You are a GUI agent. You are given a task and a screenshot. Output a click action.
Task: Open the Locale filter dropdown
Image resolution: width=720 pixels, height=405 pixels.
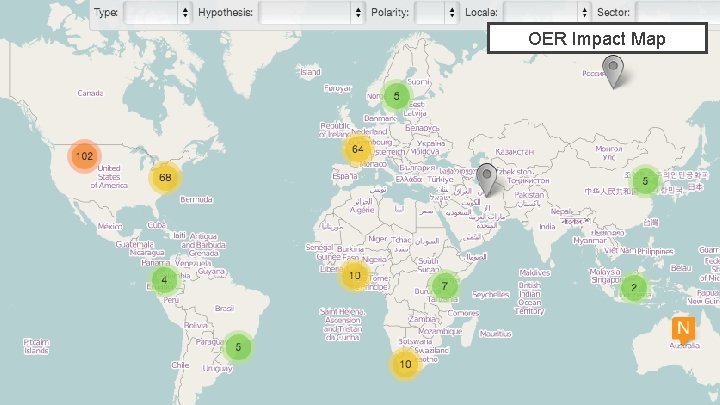[547, 12]
